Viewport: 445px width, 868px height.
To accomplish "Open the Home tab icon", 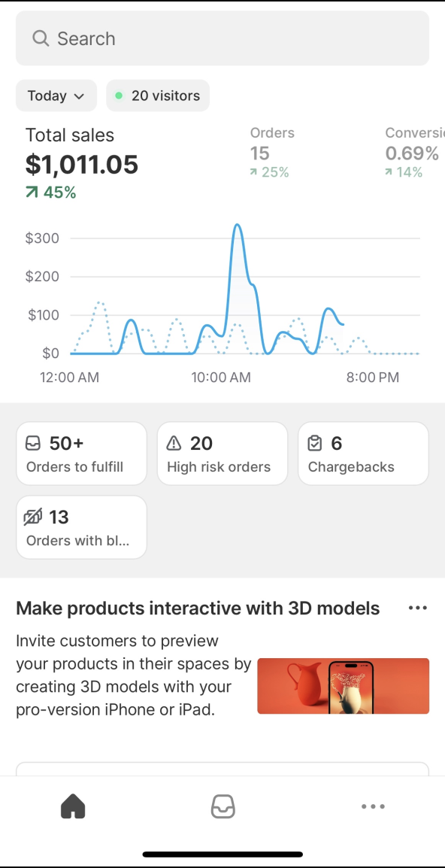I will [73, 806].
